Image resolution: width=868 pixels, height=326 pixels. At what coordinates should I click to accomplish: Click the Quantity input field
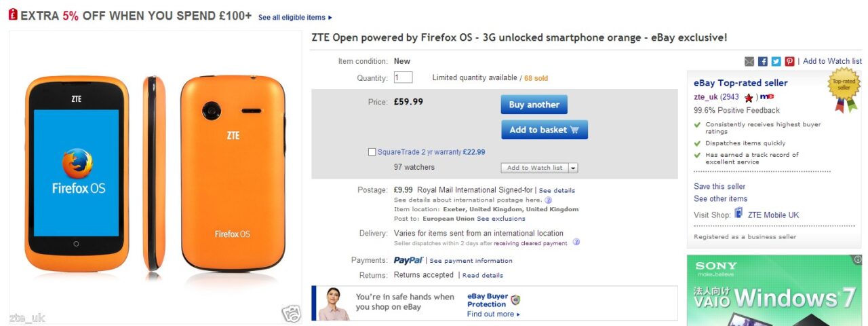pos(403,78)
